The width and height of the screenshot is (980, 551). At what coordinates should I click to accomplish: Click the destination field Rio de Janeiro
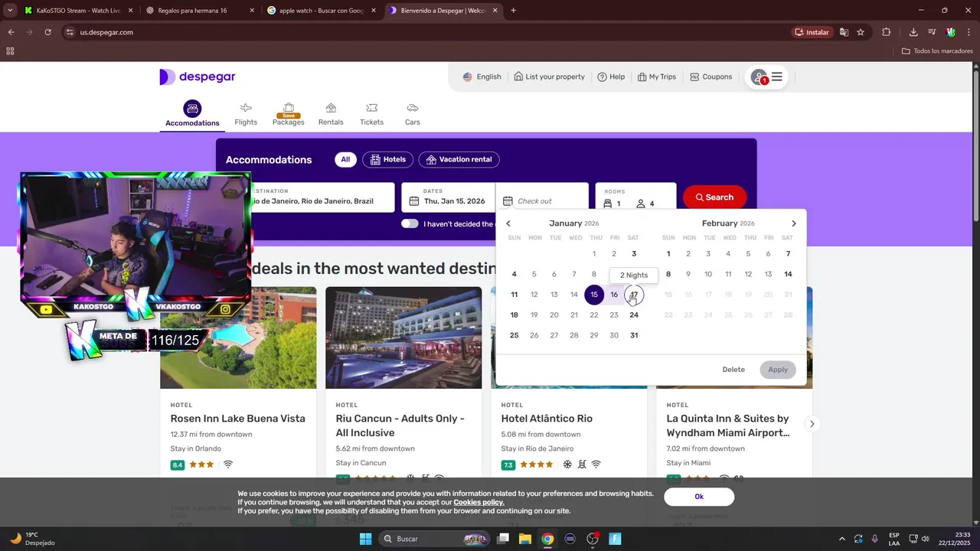322,197
